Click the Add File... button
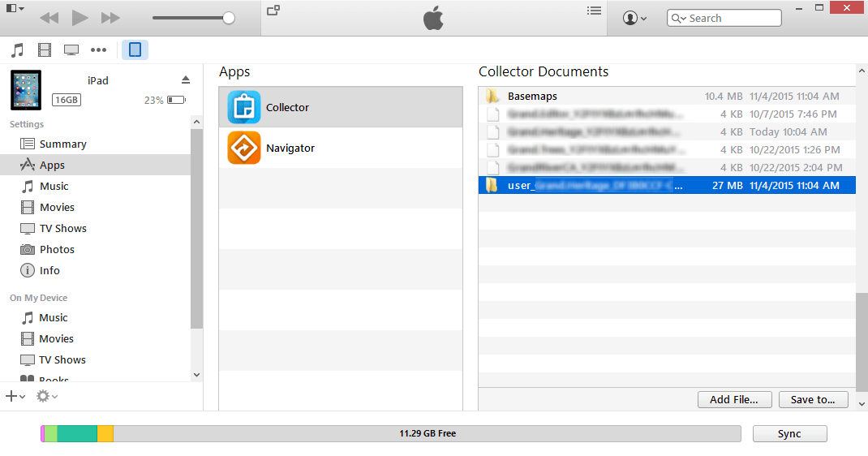This screenshot has height=456, width=868. point(734,399)
